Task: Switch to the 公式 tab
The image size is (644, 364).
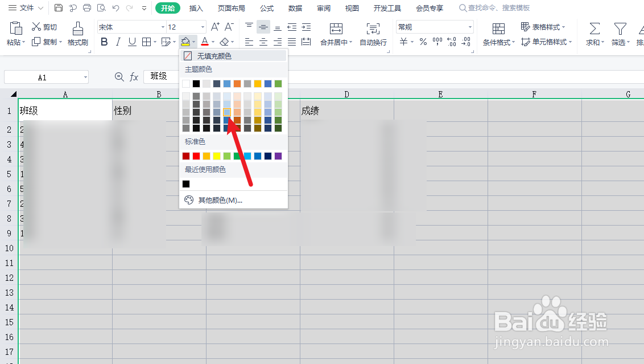Action: click(x=267, y=8)
